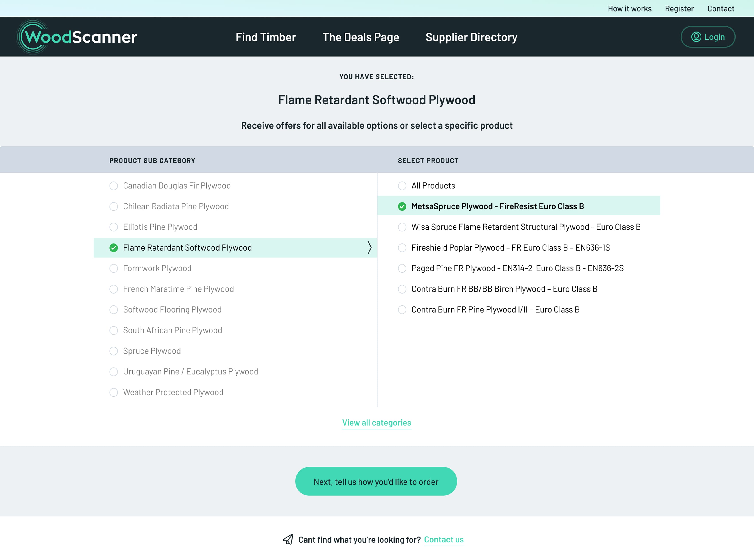
Task: Open the Find Timber menu item
Action: pyautogui.click(x=265, y=37)
